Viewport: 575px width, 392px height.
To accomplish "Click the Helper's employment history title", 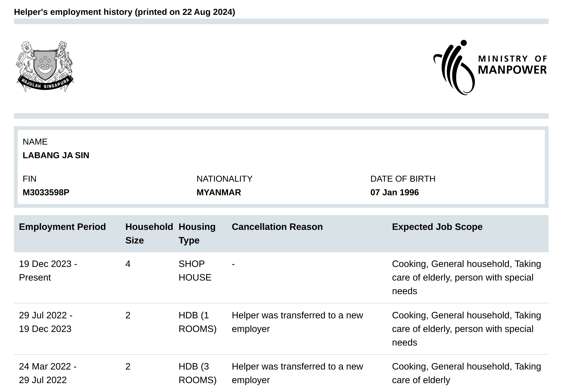I will [125, 12].
